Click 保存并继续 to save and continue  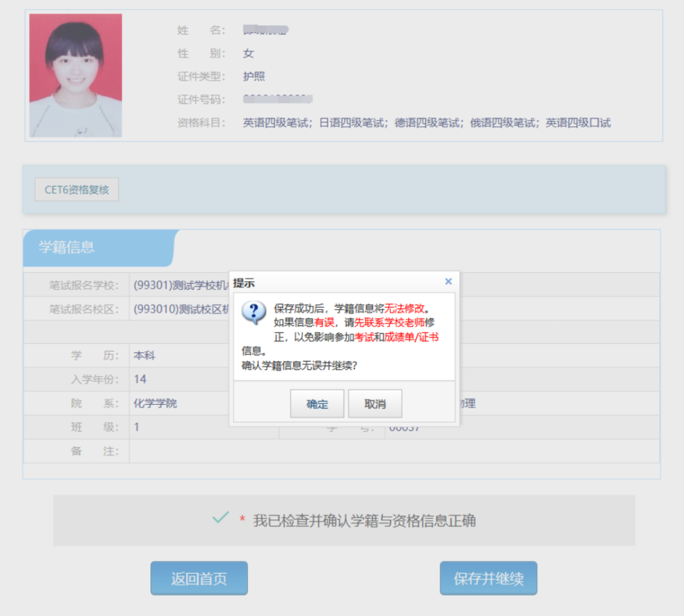[x=488, y=578]
